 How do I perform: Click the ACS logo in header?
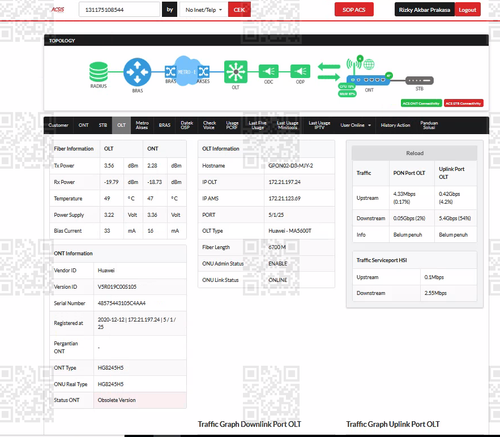(58, 9)
